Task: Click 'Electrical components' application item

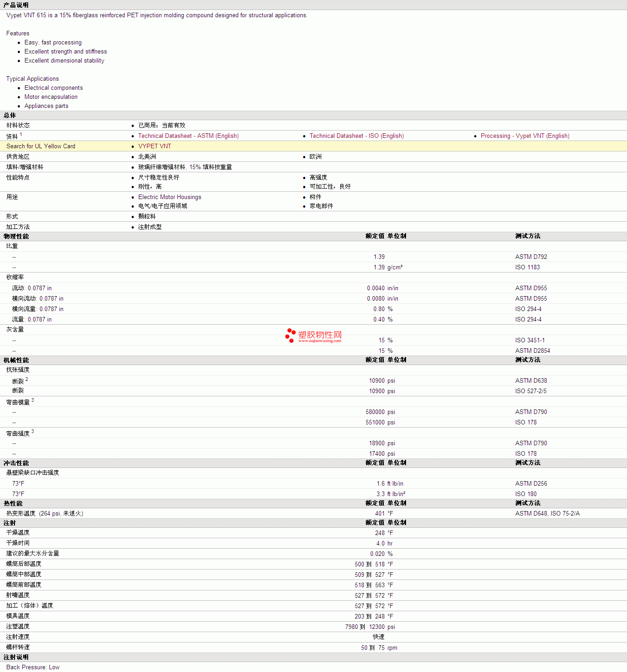Action: coord(54,88)
